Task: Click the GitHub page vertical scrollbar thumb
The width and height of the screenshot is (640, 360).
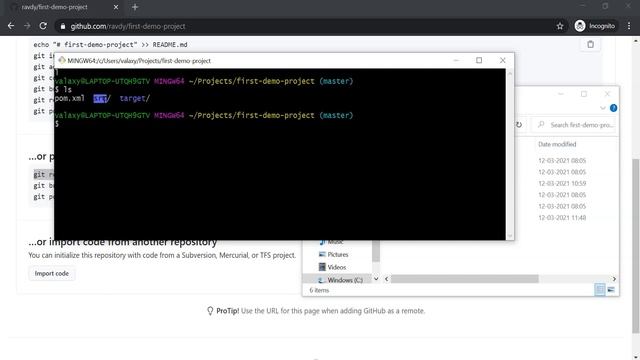Action: coord(636,245)
